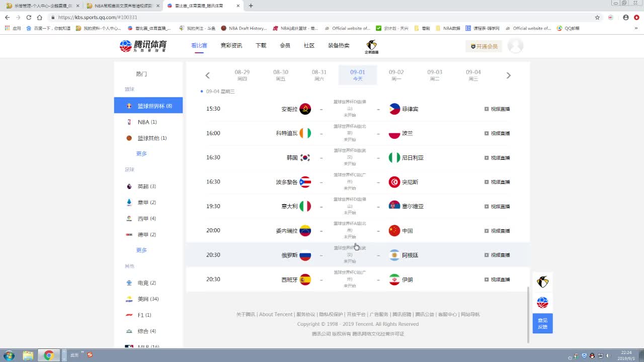The width and height of the screenshot is (644, 362).
Task: Go to next dates with right arrow
Action: click(x=508, y=75)
